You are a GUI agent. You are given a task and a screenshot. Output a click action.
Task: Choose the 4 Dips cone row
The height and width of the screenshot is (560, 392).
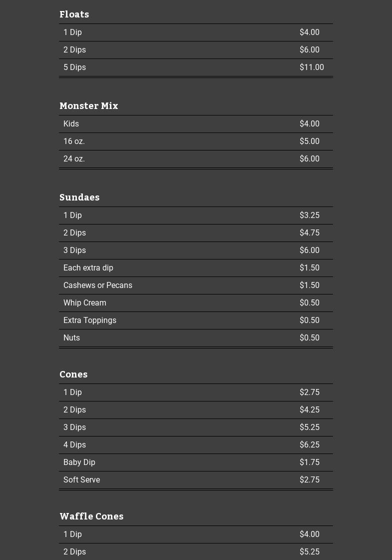pyautogui.click(x=196, y=445)
